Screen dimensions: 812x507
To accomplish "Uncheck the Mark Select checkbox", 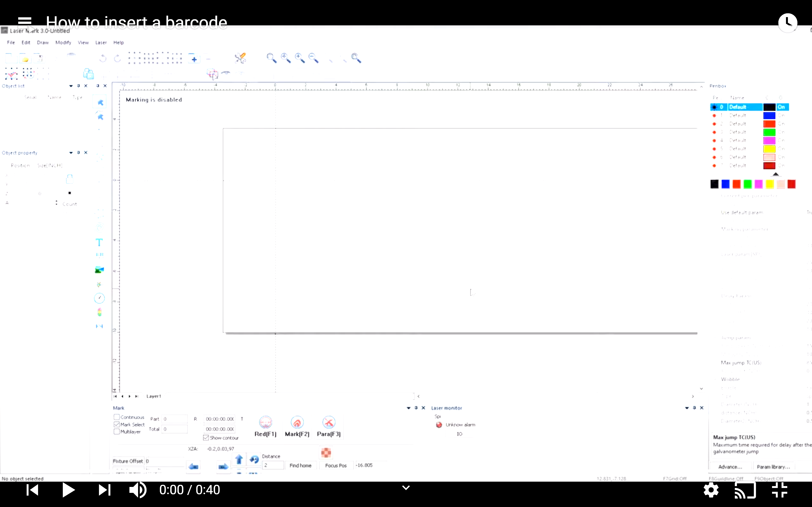I will pos(117,425).
